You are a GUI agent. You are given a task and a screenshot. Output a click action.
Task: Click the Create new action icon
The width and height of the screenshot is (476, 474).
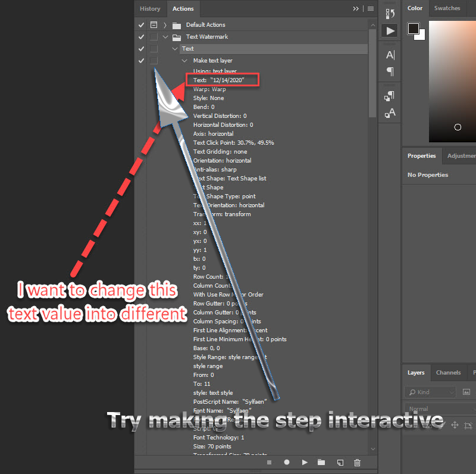tap(340, 462)
